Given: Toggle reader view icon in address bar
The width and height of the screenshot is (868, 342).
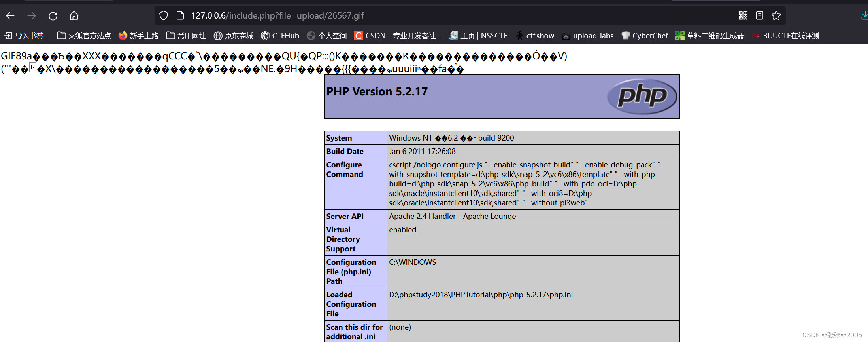Looking at the screenshot, I should [760, 16].
